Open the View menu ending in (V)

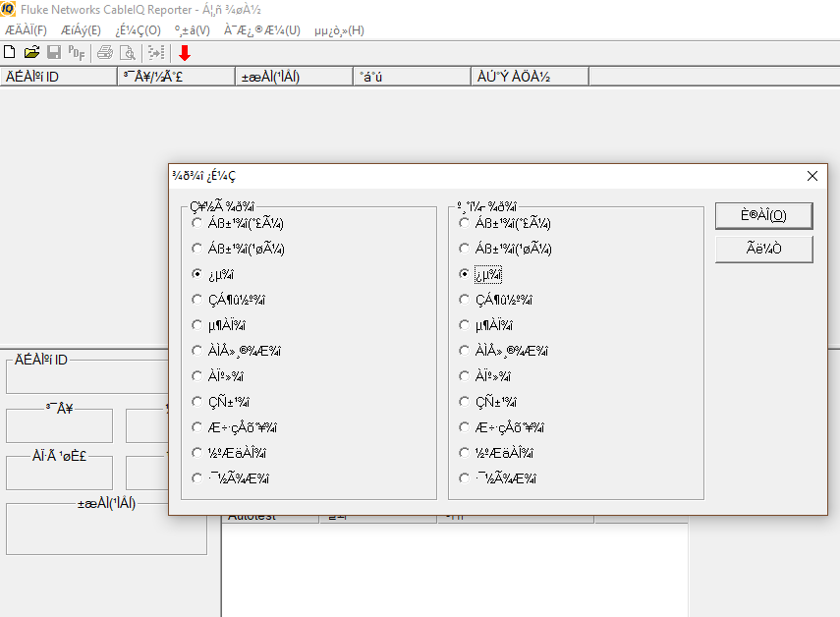click(192, 30)
